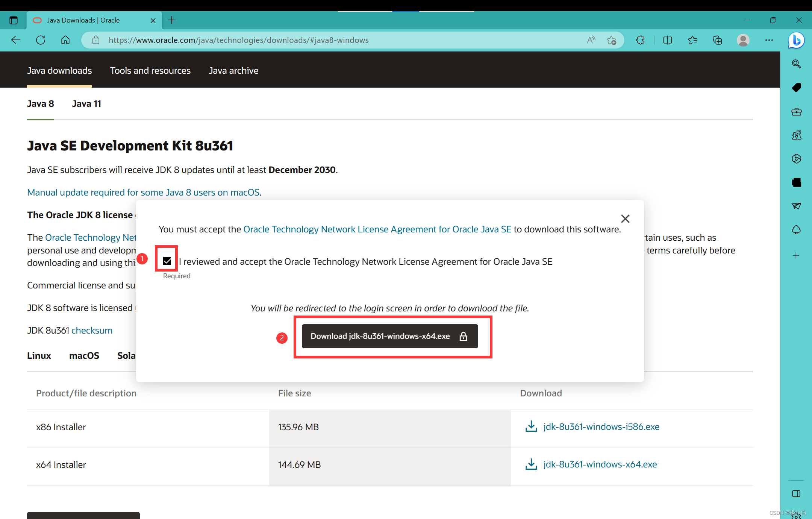Click the browser profile avatar icon
Viewport: 812px width, 519px height.
point(743,39)
